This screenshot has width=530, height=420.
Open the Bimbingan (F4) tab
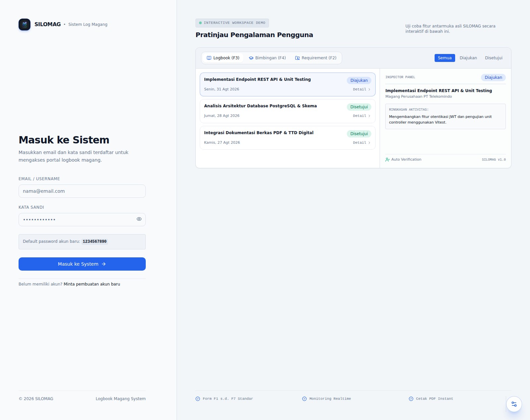coord(267,58)
